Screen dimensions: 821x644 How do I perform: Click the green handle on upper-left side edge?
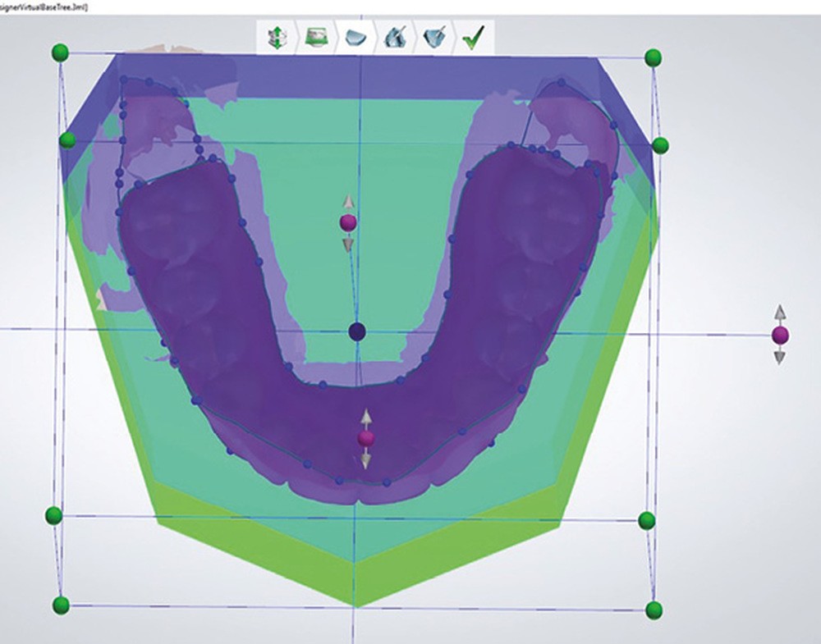(x=67, y=140)
